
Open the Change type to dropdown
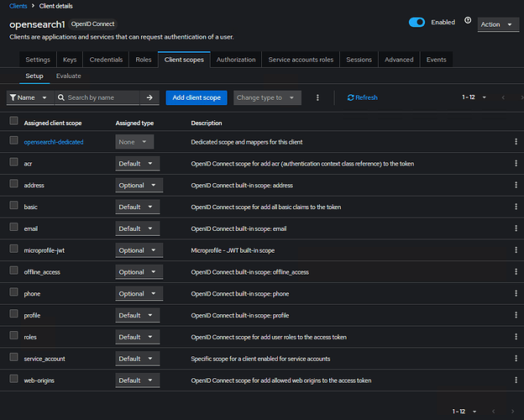pyautogui.click(x=267, y=97)
